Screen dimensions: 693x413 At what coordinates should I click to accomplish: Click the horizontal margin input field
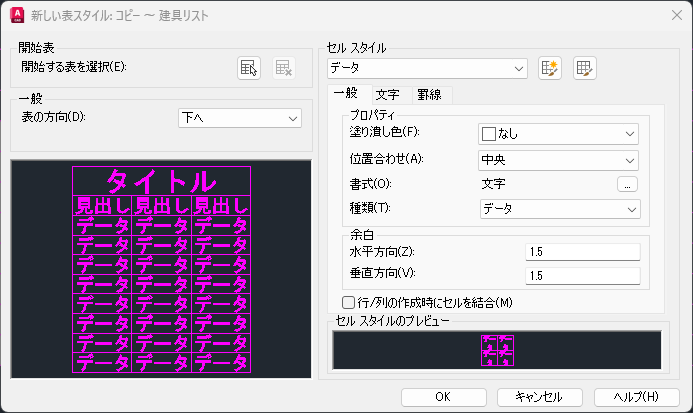click(x=583, y=251)
